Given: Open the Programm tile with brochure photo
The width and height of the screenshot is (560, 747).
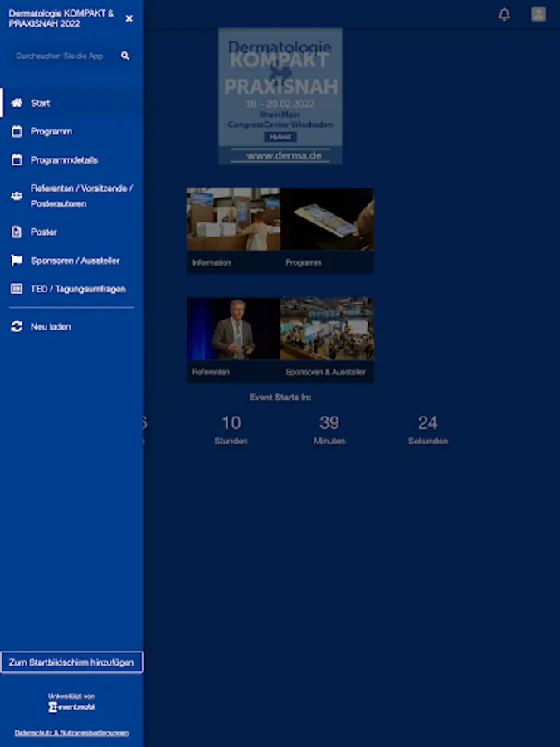Looking at the screenshot, I should (x=327, y=231).
